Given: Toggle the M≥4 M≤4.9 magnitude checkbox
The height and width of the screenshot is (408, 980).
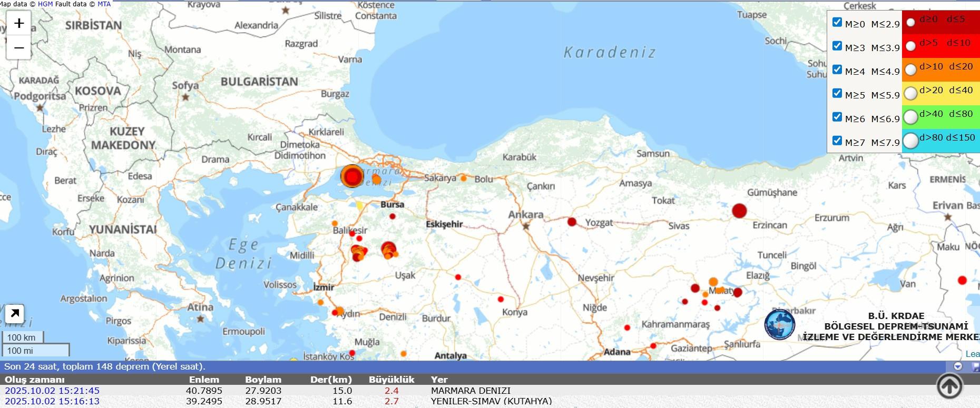Looking at the screenshot, I should [837, 69].
